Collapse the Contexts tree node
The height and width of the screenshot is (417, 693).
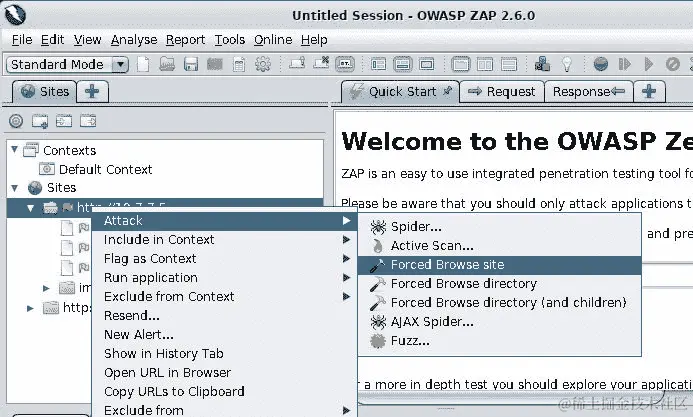click(x=14, y=150)
